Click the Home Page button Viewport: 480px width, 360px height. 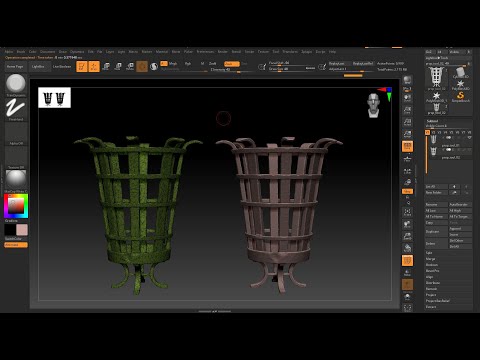15,67
